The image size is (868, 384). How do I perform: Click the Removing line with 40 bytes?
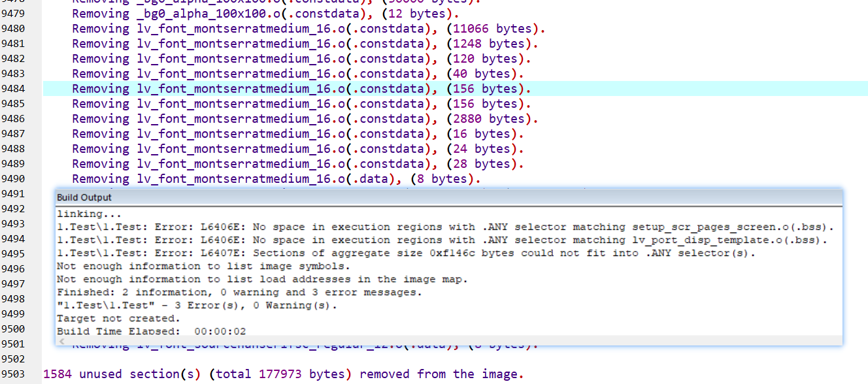pyautogui.click(x=298, y=73)
